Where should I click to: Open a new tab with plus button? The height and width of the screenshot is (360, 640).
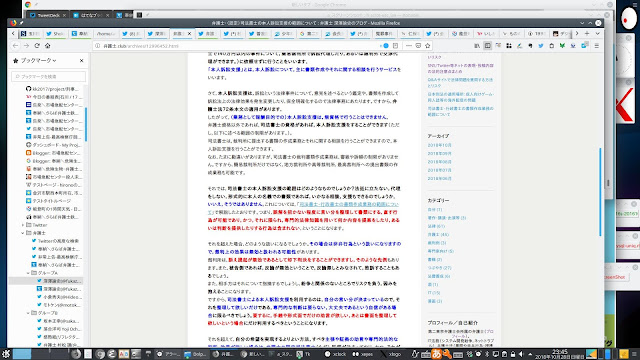[587, 33]
